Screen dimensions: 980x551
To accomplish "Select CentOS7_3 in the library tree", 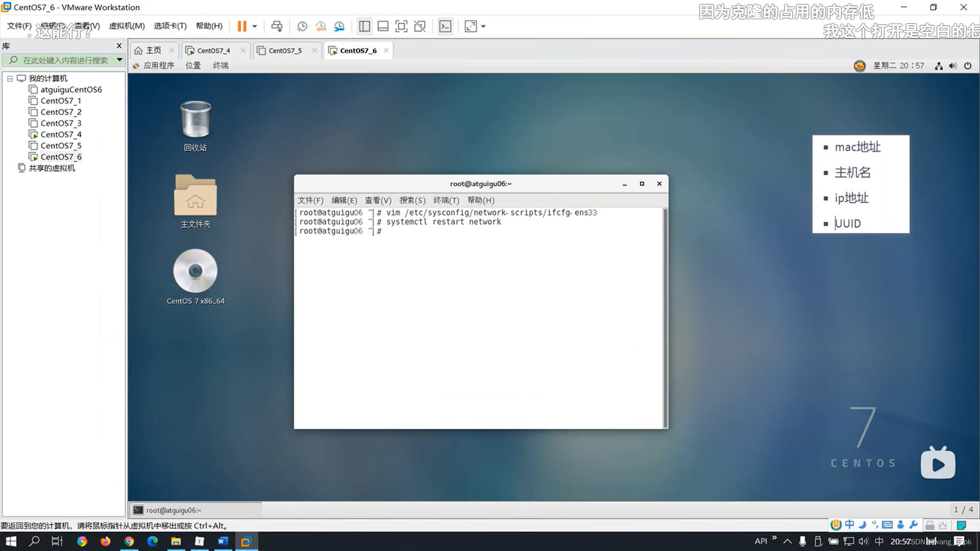I will pos(61,123).
